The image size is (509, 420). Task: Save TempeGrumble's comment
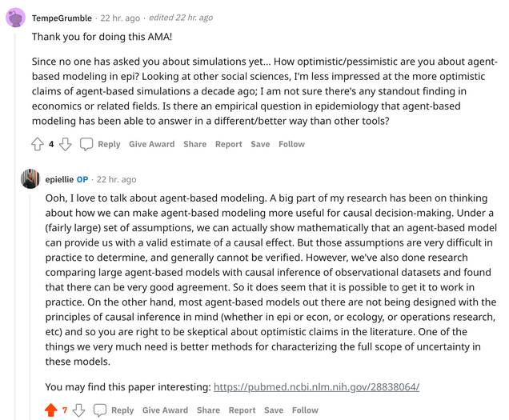(260, 144)
